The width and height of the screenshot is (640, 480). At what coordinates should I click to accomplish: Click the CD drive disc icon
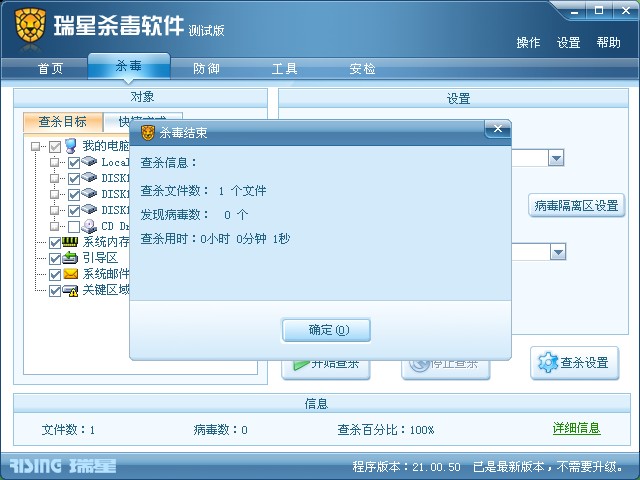click(x=89, y=226)
